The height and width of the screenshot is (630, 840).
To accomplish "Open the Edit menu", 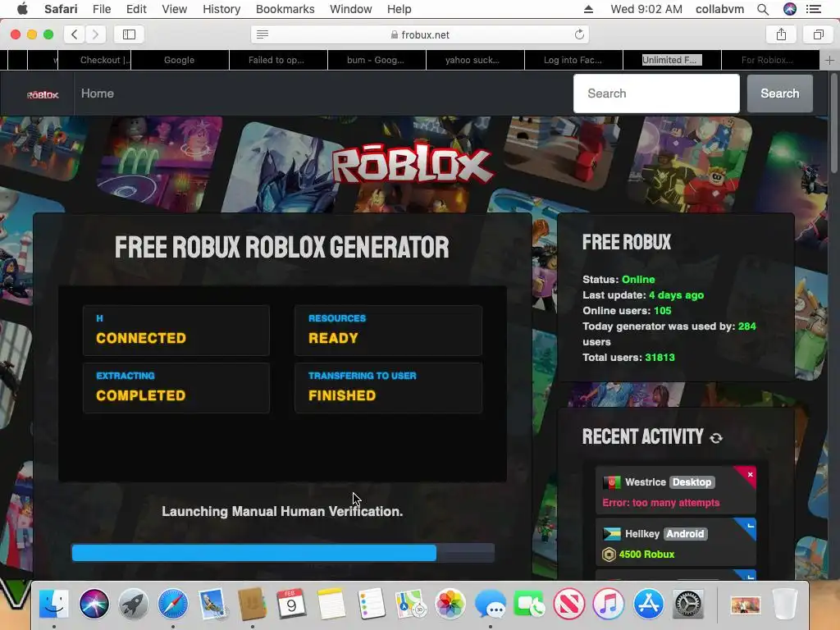I will 136,9.
